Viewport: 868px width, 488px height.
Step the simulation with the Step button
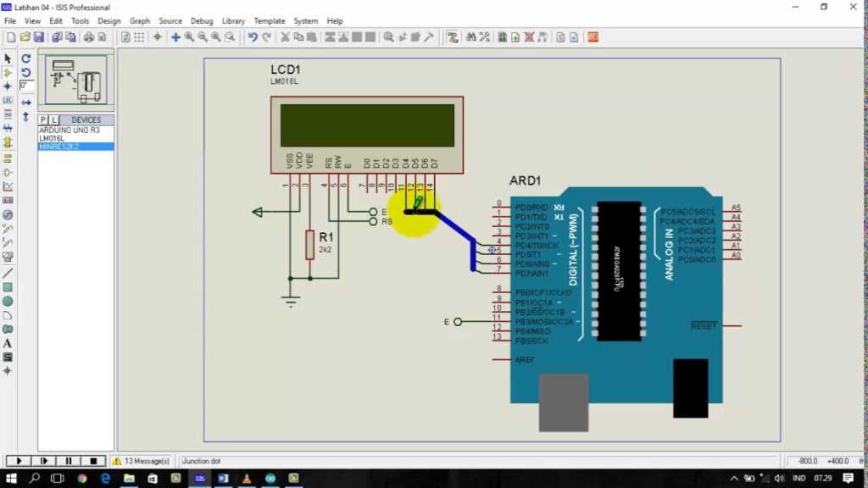44,461
